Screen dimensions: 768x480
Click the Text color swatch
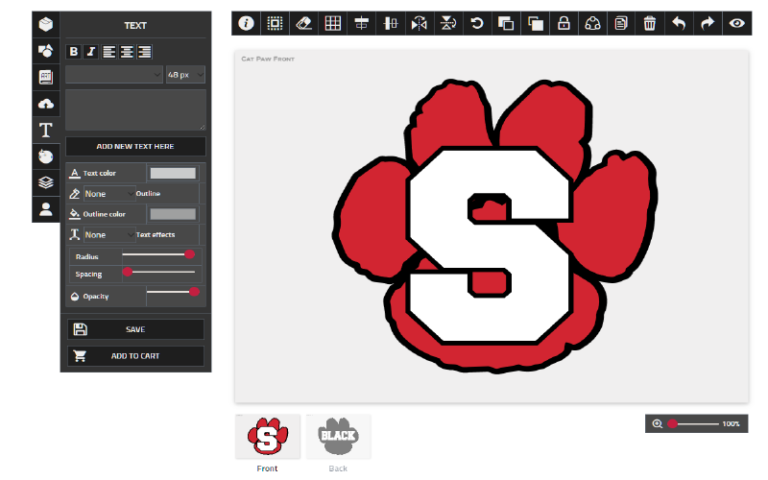pos(172,173)
